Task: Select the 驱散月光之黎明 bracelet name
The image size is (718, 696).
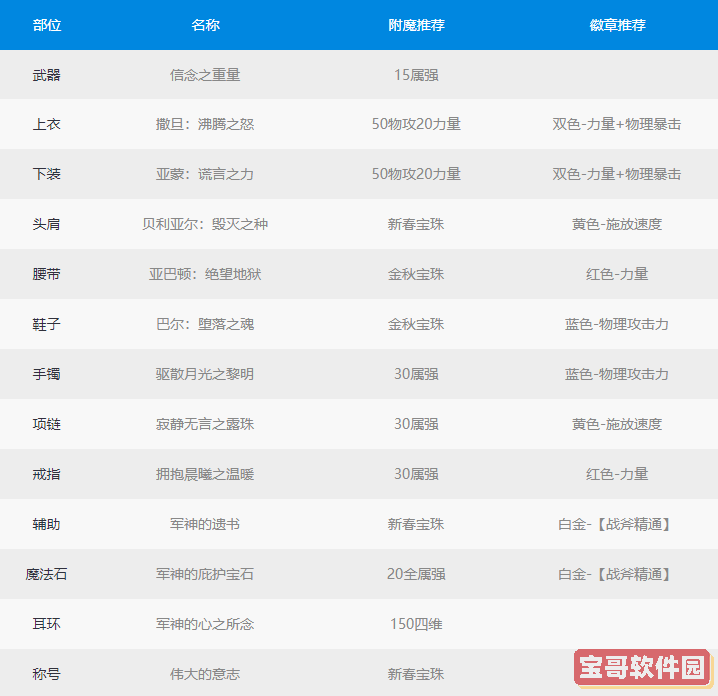Action: coord(205,374)
